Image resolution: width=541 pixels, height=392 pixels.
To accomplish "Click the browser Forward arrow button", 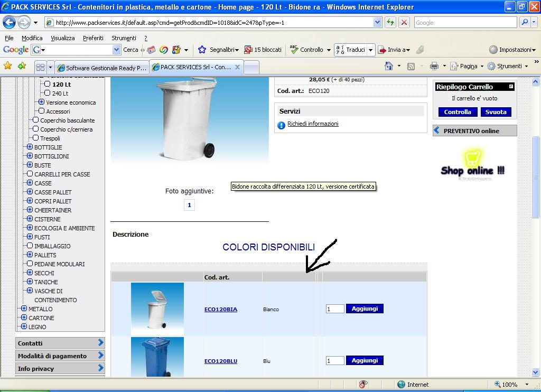I will pyautogui.click(x=24, y=23).
